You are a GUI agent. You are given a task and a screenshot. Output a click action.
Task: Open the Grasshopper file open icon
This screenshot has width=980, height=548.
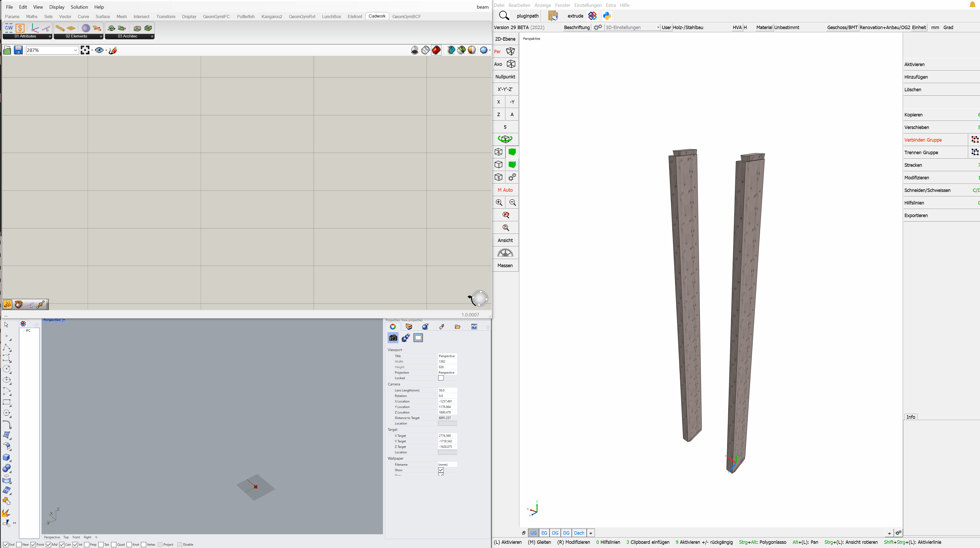7,50
